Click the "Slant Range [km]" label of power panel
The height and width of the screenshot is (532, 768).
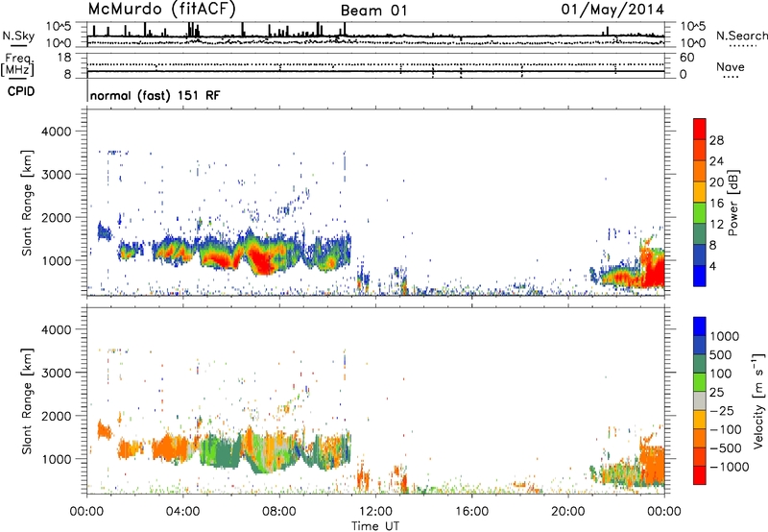coord(27,203)
